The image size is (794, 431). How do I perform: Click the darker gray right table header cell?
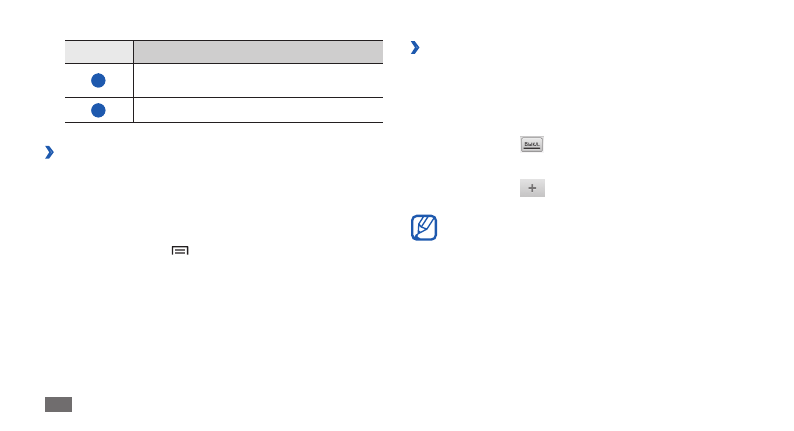258,52
